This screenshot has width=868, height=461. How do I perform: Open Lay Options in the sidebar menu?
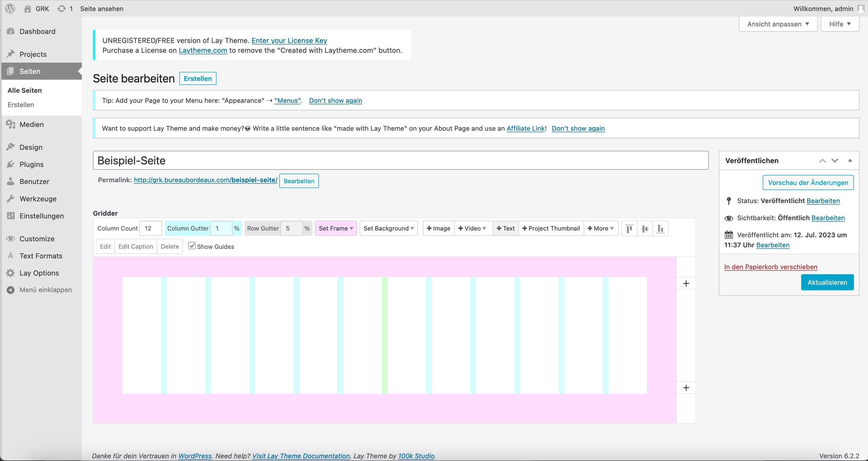(x=39, y=273)
